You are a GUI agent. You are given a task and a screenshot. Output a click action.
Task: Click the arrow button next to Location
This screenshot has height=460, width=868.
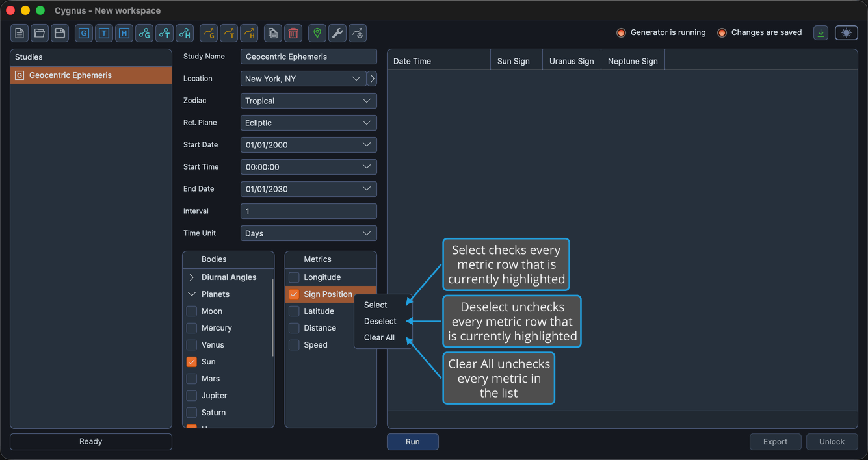[x=372, y=79]
